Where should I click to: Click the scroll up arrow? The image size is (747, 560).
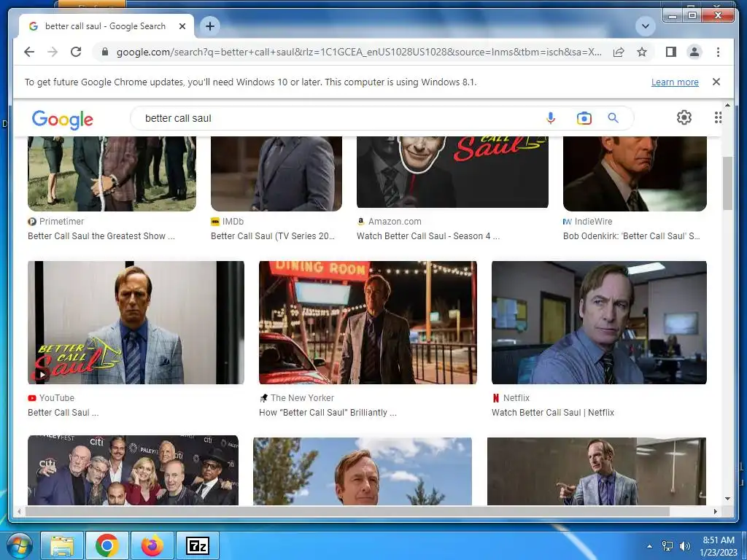(x=727, y=105)
